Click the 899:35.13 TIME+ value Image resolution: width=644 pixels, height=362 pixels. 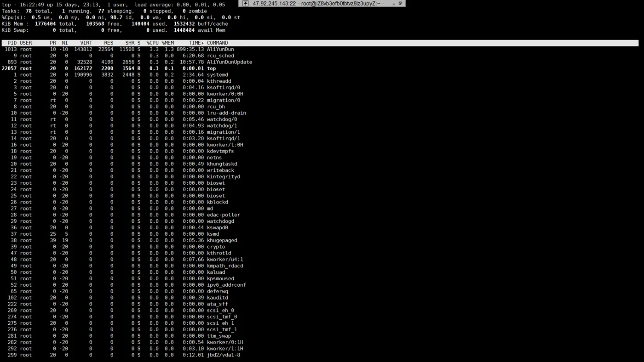pos(190,49)
